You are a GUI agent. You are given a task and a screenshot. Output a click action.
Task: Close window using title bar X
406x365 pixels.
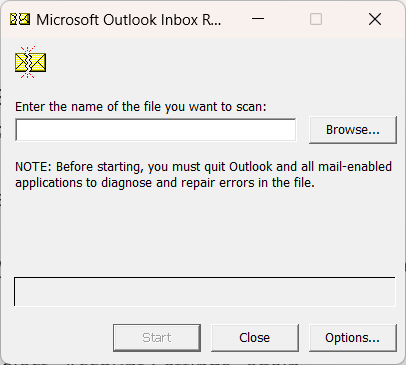[x=375, y=19]
